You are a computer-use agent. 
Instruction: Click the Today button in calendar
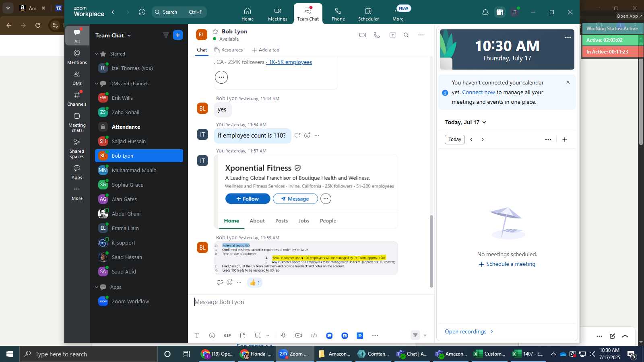[x=455, y=140]
